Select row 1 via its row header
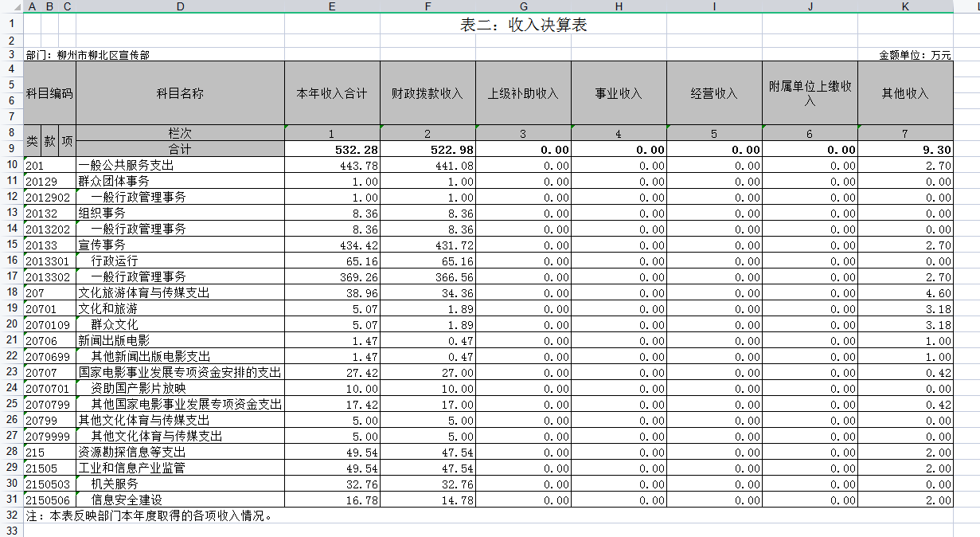Image resolution: width=980 pixels, height=537 pixels. click(11, 24)
